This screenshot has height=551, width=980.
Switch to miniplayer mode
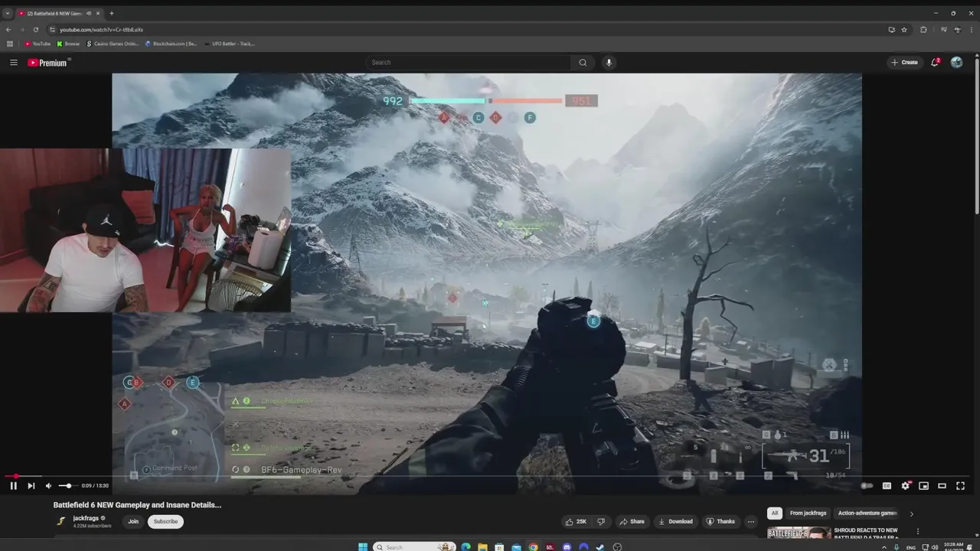924,485
